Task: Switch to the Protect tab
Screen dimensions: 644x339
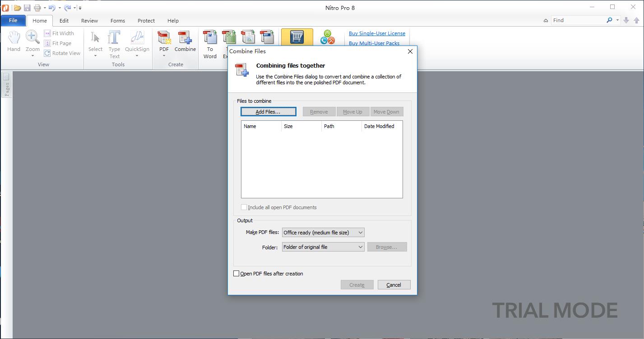Action: pyautogui.click(x=146, y=21)
